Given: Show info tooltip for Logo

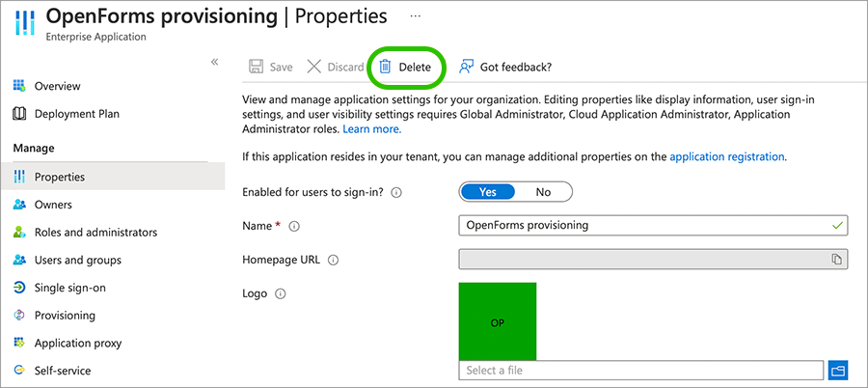Looking at the screenshot, I should click(x=283, y=293).
